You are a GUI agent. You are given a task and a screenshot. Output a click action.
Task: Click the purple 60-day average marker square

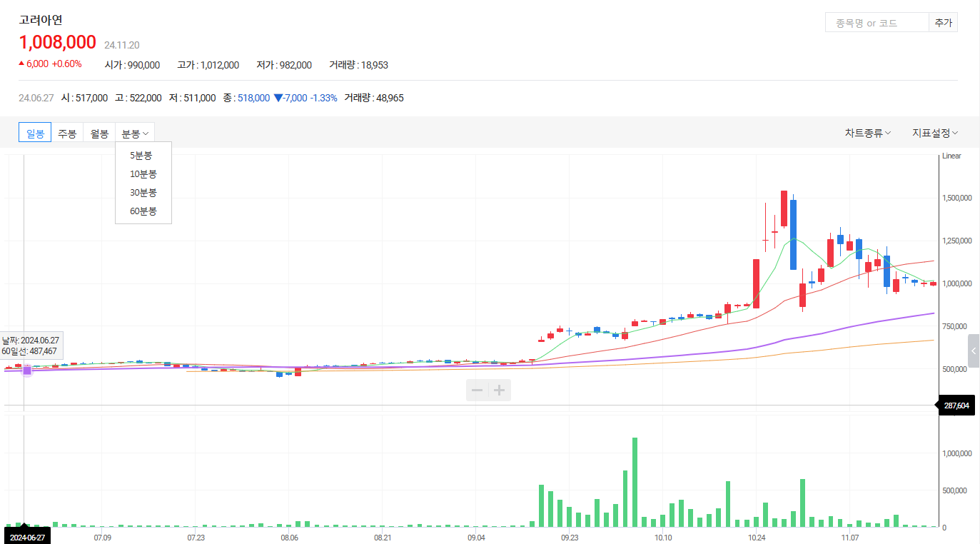(27, 370)
